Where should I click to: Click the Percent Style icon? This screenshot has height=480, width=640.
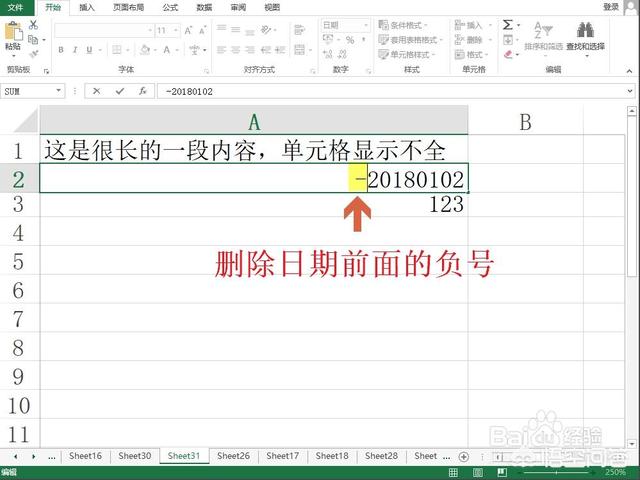pyautogui.click(x=350, y=40)
